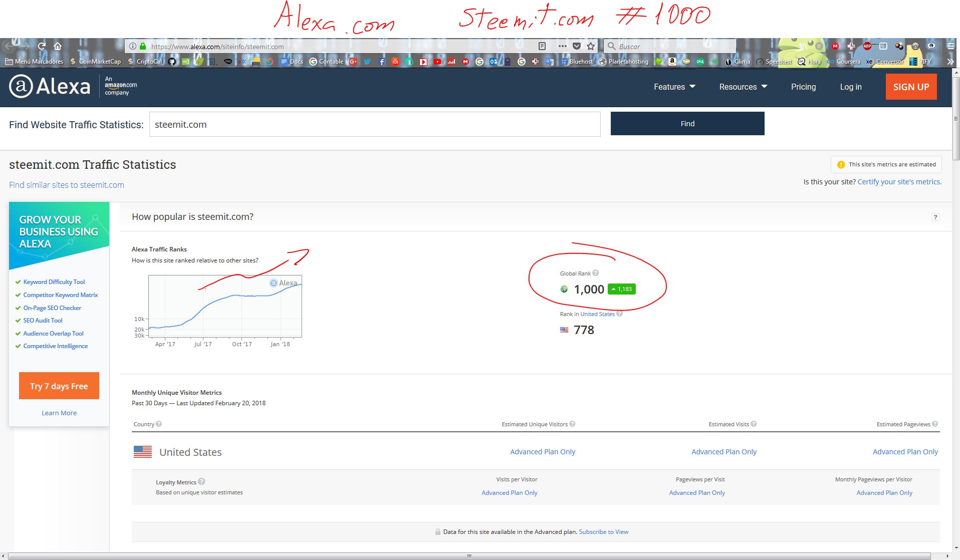Expand the Features dropdown menu
960x560 pixels.
point(674,87)
